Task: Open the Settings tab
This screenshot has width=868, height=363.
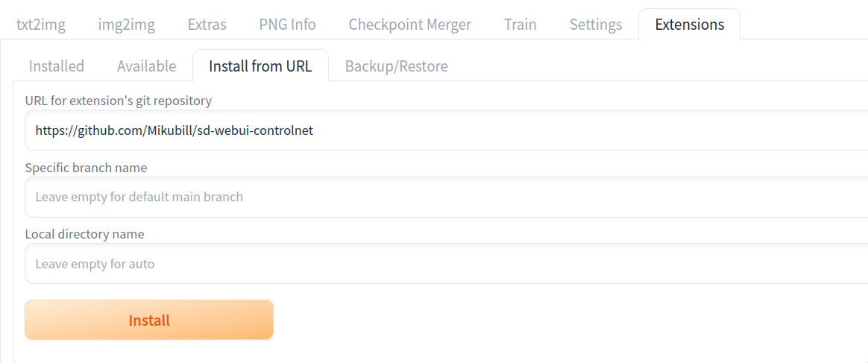Action: pos(596,25)
